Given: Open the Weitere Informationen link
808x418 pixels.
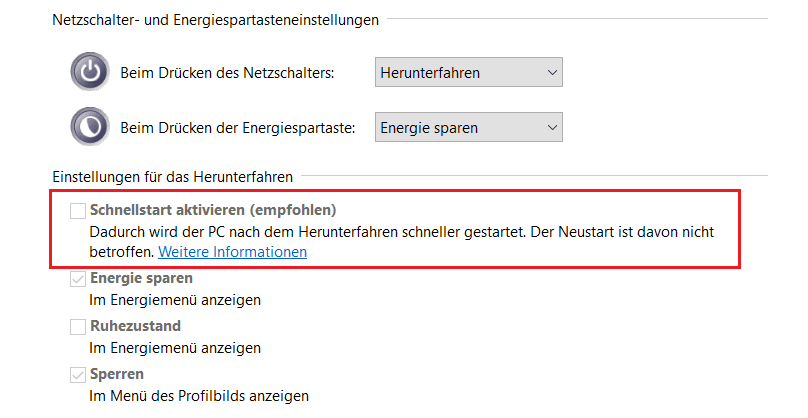Looking at the screenshot, I should point(232,252).
